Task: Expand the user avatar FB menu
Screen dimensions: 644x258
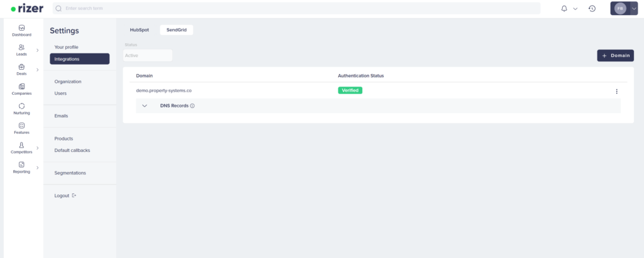Action: (x=633, y=8)
